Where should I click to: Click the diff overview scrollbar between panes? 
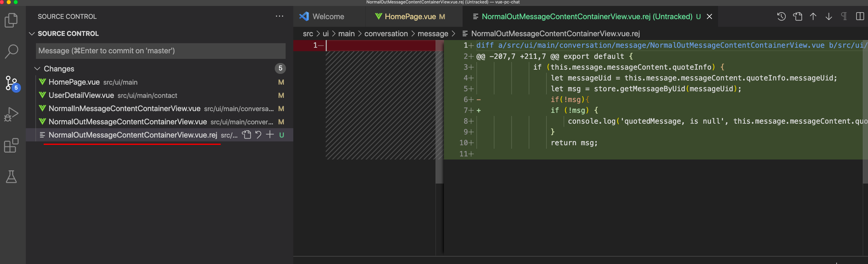click(439, 111)
